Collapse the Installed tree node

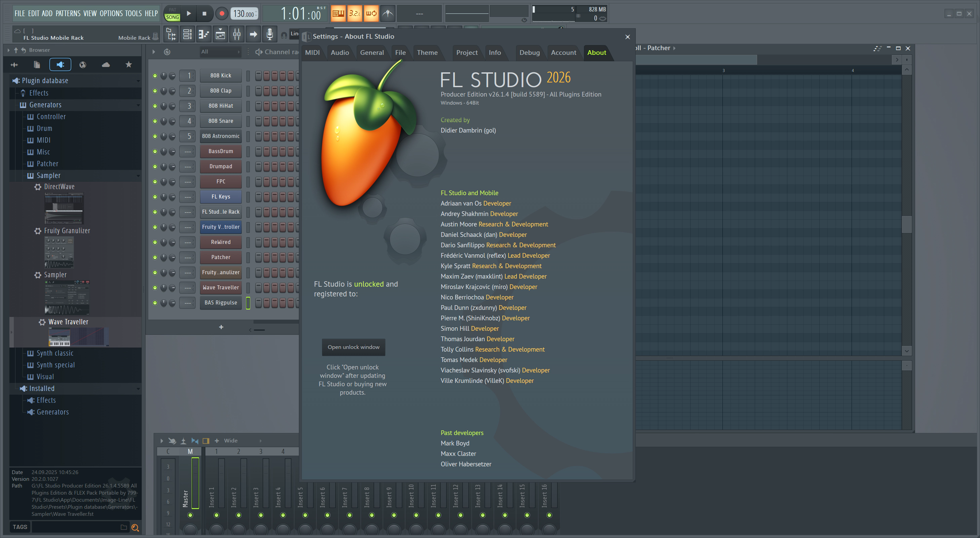138,389
